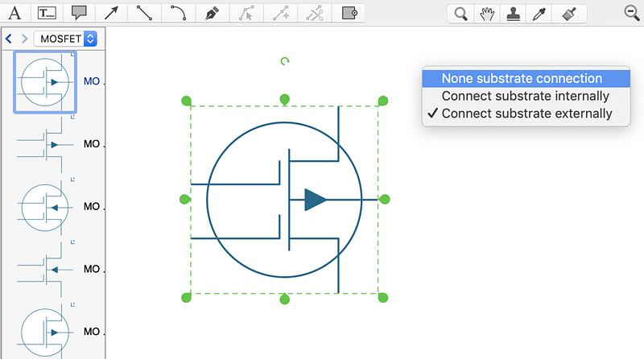
Task: Choose None substrate connection menu item
Action: tap(526, 78)
